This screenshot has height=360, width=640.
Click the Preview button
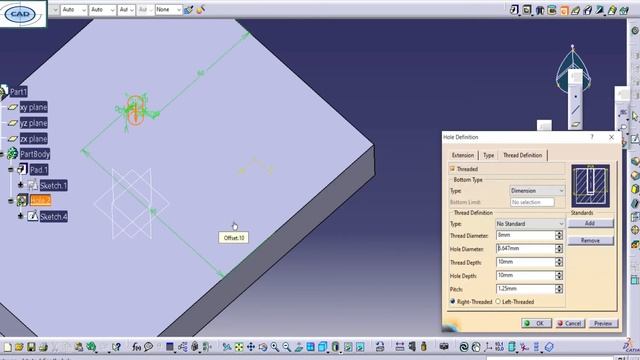tap(603, 323)
